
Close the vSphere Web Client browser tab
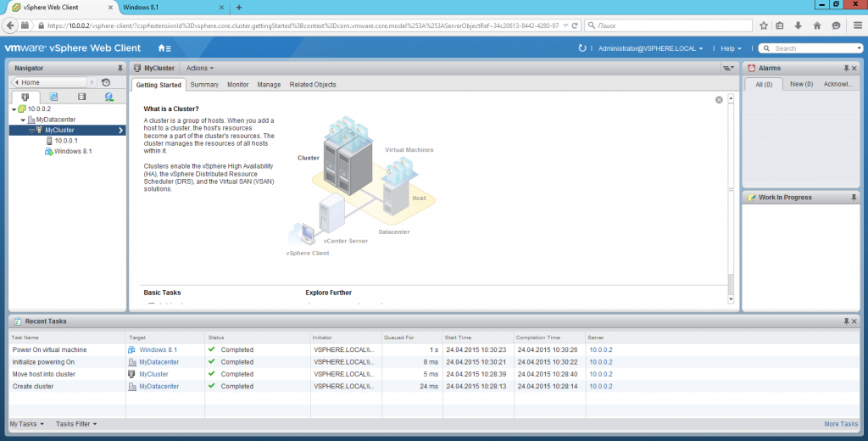coord(110,8)
